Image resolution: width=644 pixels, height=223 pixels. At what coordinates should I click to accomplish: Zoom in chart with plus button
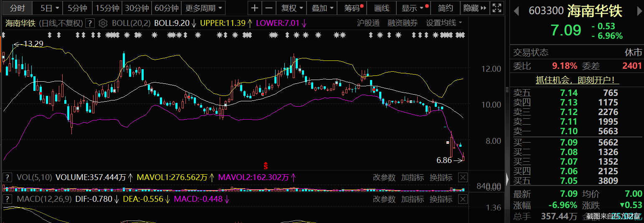pos(255,8)
